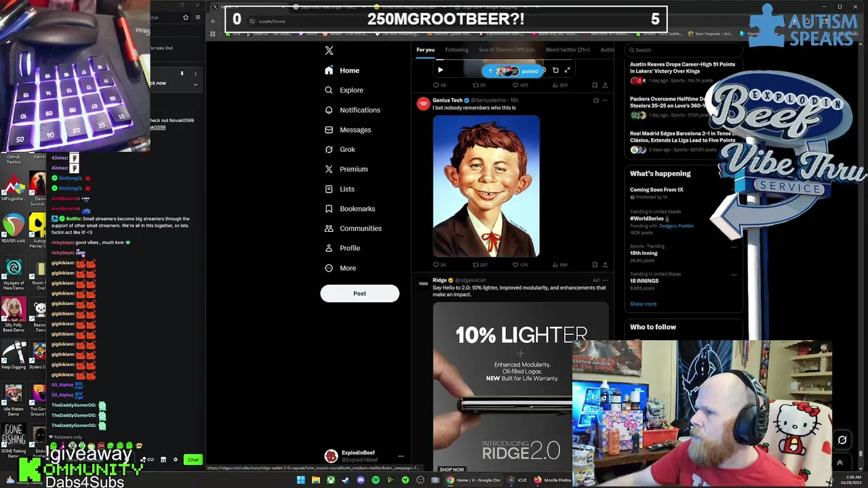Open Notifications in the X sidebar
The image size is (868, 488).
[353, 110]
